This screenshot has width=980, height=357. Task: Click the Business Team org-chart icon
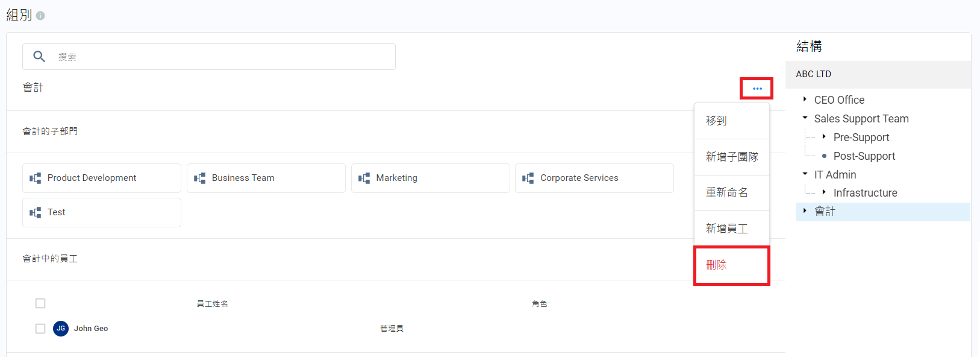point(200,178)
